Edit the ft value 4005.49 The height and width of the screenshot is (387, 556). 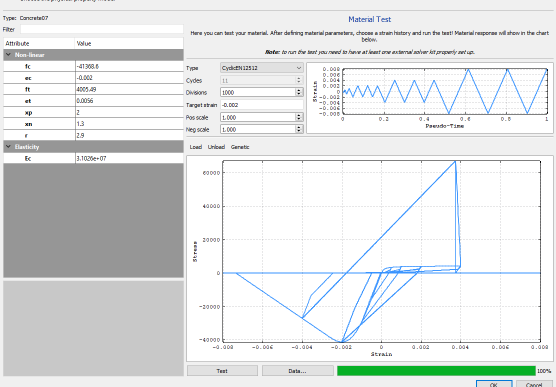(129, 89)
